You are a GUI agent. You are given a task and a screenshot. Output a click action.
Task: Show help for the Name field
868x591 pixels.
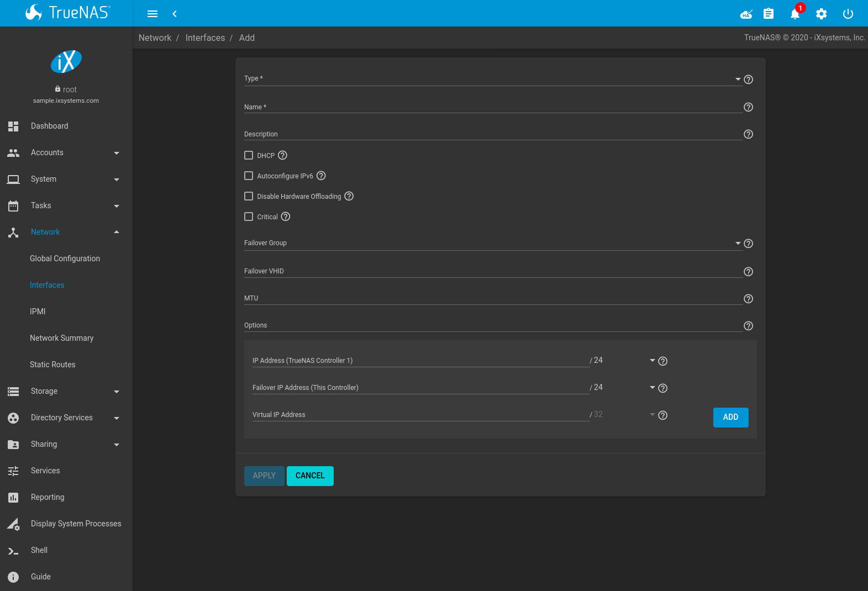click(749, 107)
